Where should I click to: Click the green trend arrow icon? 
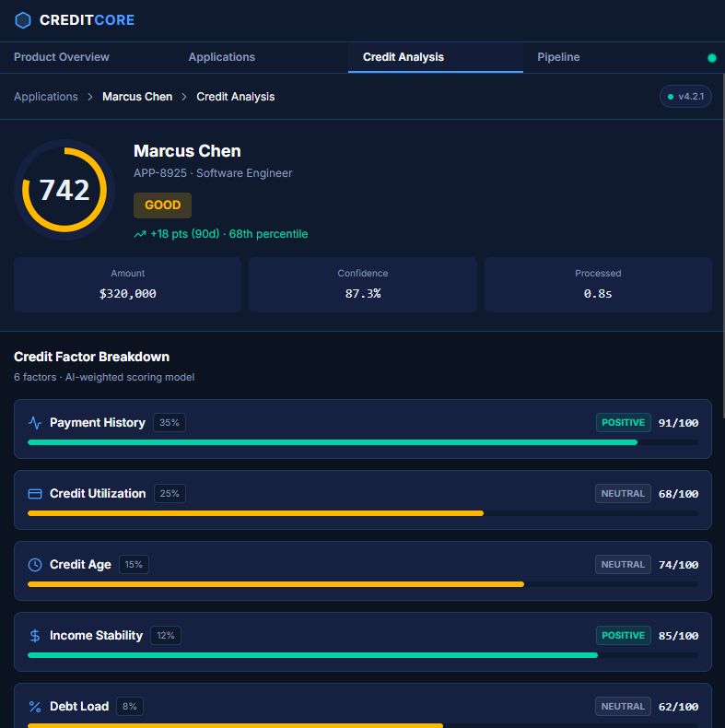point(140,234)
